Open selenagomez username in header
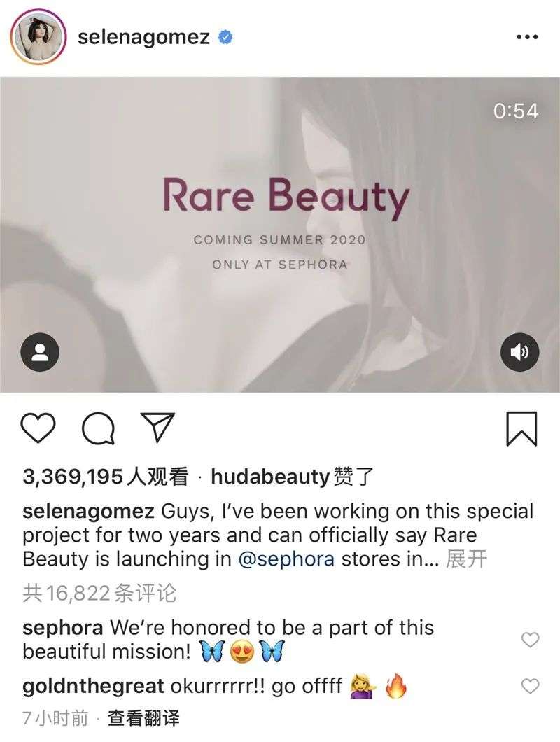The width and height of the screenshot is (560, 742). tap(143, 37)
